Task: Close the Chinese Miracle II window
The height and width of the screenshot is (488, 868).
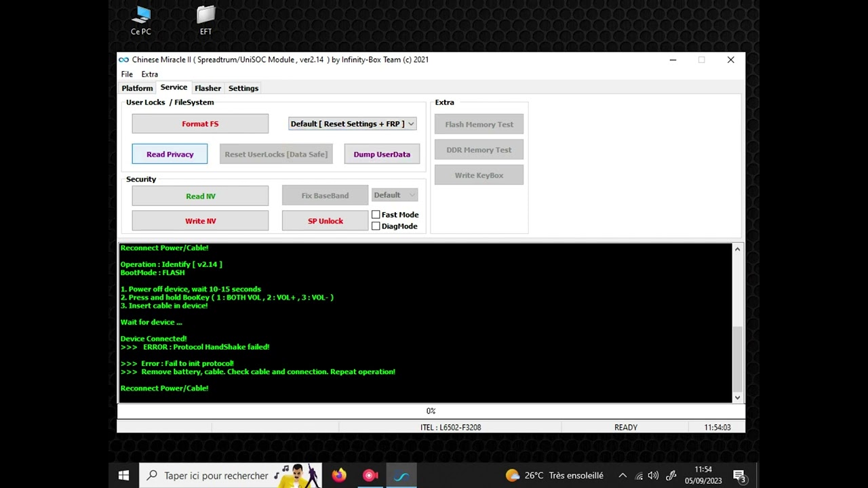Action: pyautogui.click(x=730, y=60)
